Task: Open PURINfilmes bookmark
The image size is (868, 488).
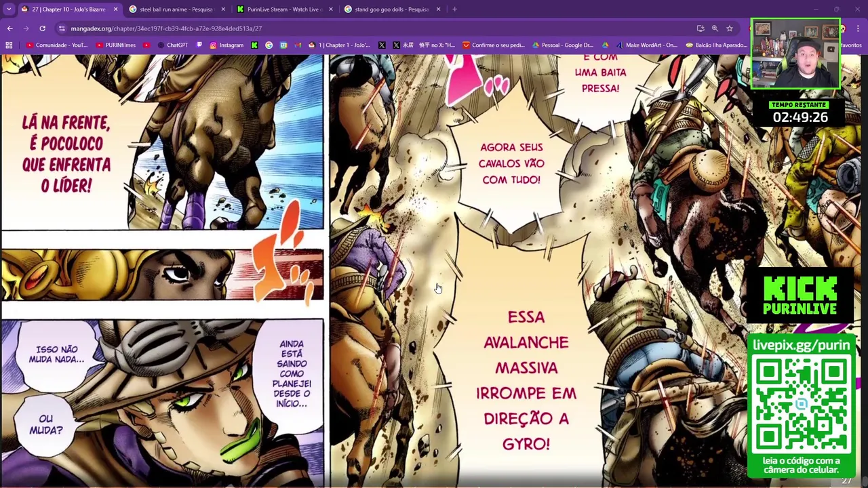Action: [x=116, y=45]
